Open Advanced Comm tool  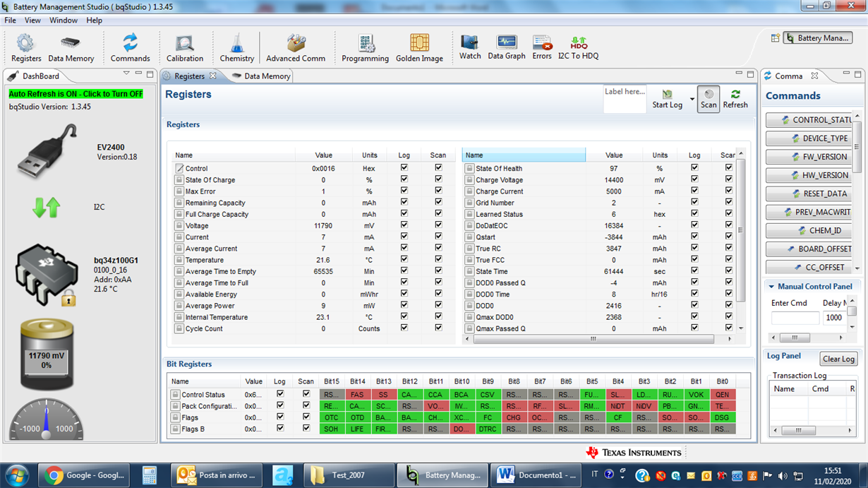[296, 48]
